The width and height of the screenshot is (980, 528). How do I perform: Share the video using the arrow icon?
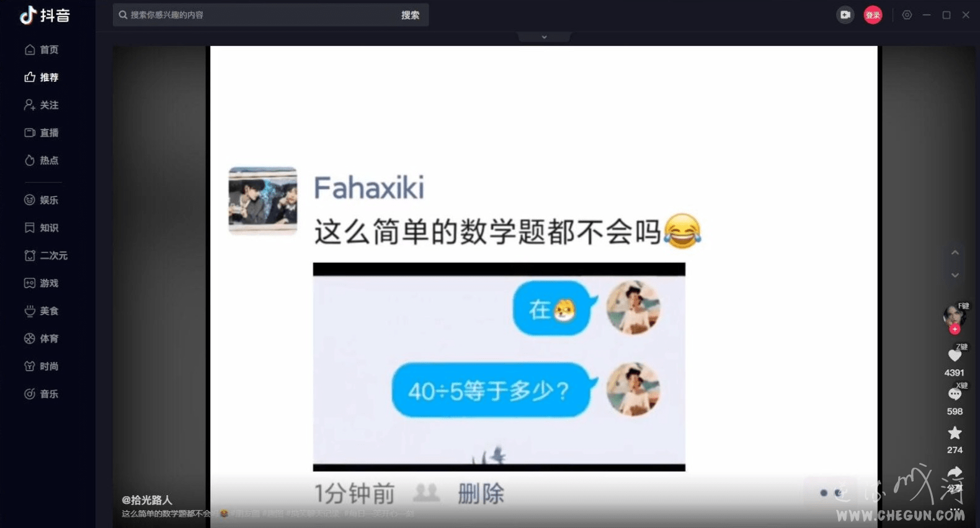(x=955, y=473)
